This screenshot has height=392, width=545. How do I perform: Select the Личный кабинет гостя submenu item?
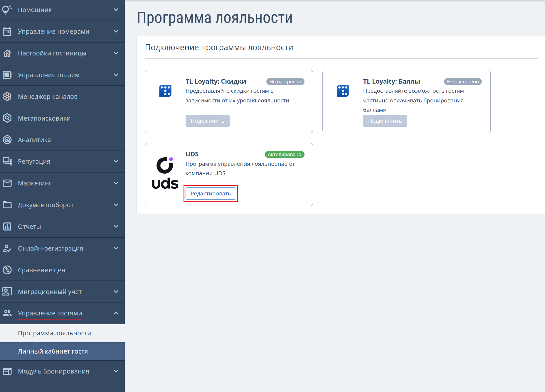coord(62,352)
